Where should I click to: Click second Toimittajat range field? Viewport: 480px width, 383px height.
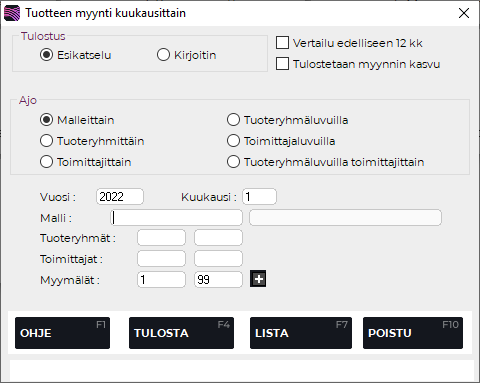click(x=218, y=259)
